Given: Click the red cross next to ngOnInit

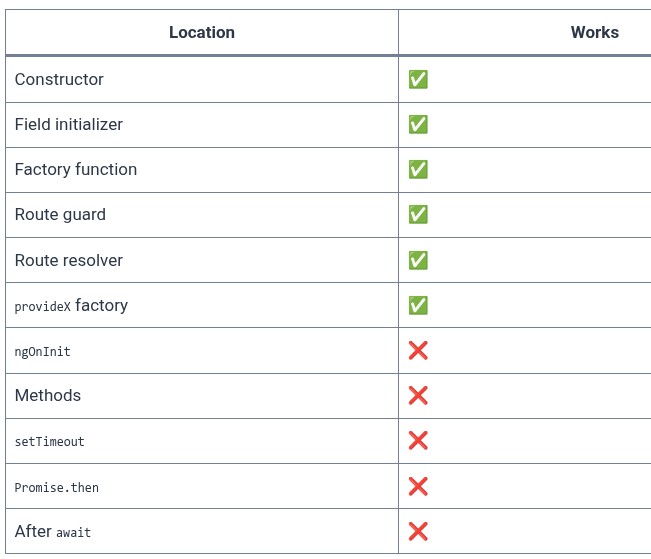Looking at the screenshot, I should click(x=418, y=351).
